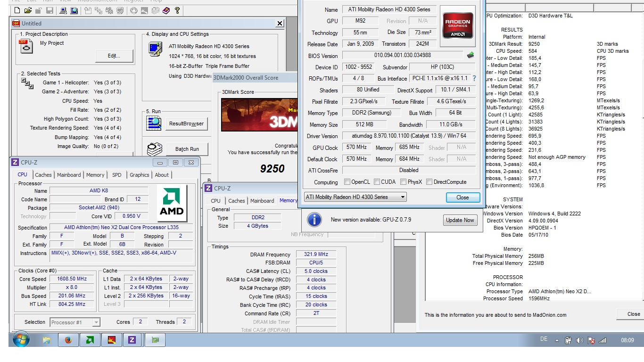Switch to the Caches tab in left CPU-Z

pyautogui.click(x=43, y=175)
